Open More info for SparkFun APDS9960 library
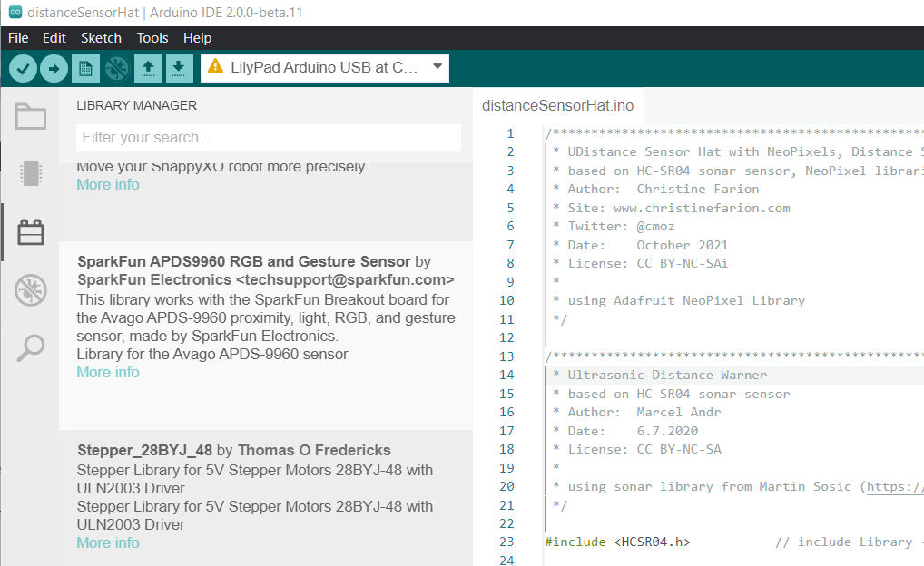The width and height of the screenshot is (924, 566). pyautogui.click(x=108, y=372)
